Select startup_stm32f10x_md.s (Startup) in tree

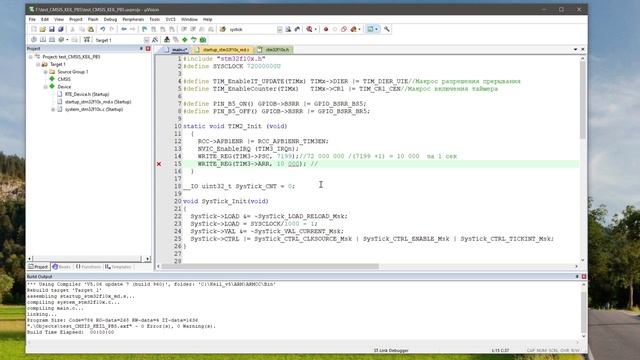(98, 102)
